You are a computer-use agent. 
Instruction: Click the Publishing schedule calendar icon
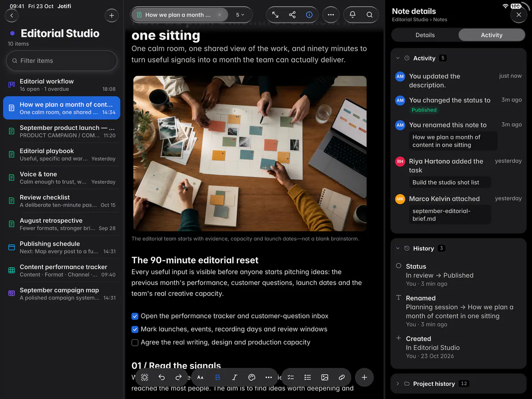click(12, 247)
